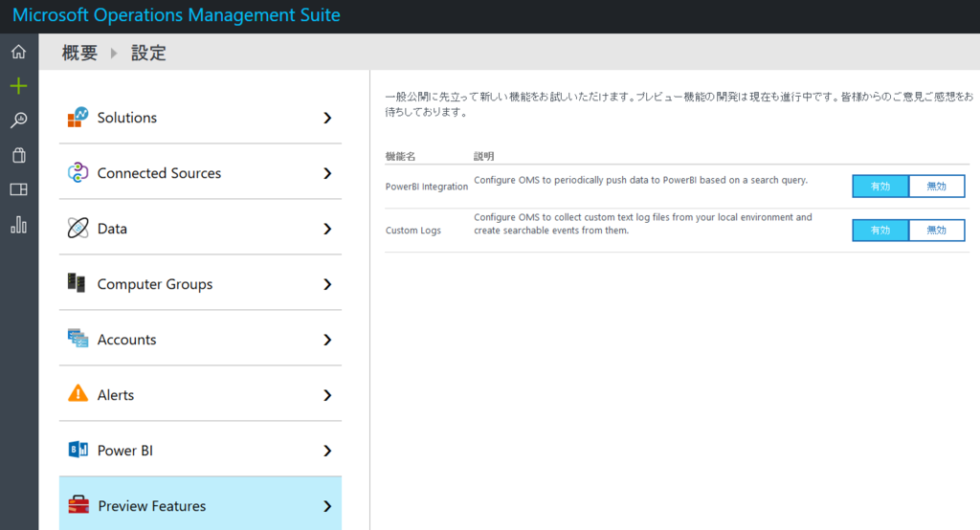
Task: Click the Power BI icon
Action: (78, 450)
